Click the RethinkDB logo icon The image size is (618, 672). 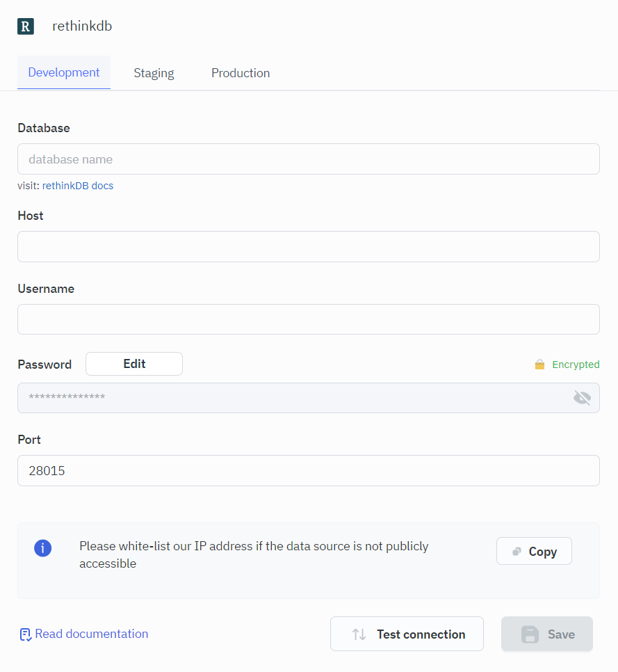26,26
